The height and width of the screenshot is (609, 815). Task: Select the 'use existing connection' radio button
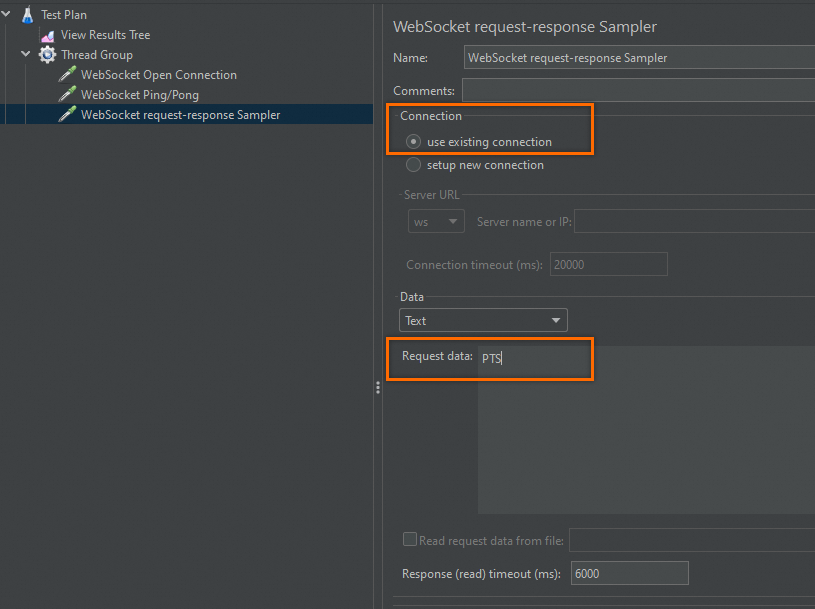pos(414,142)
